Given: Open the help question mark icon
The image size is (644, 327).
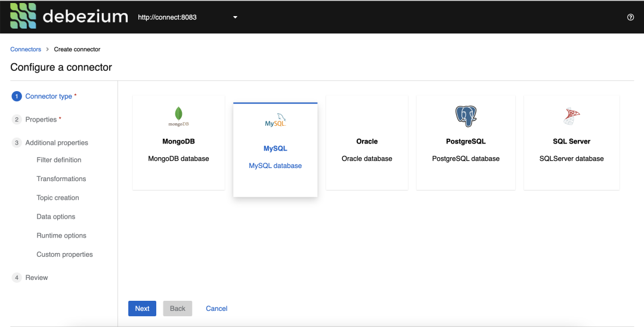Looking at the screenshot, I should coord(630,17).
